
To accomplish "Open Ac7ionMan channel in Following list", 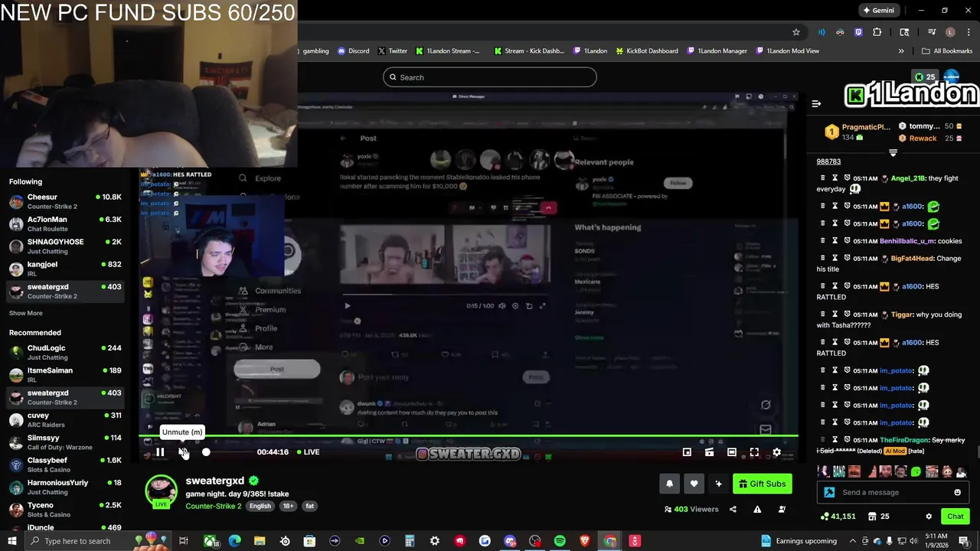I will click(x=65, y=224).
